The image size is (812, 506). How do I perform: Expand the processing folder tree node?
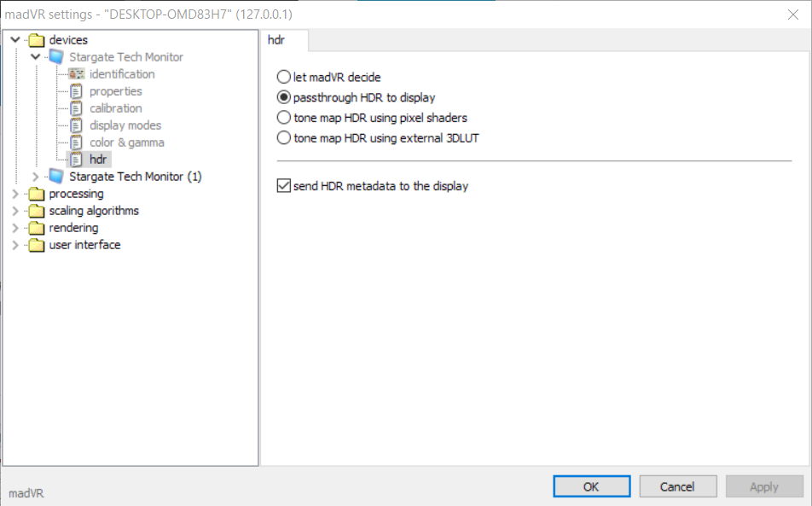pos(15,194)
